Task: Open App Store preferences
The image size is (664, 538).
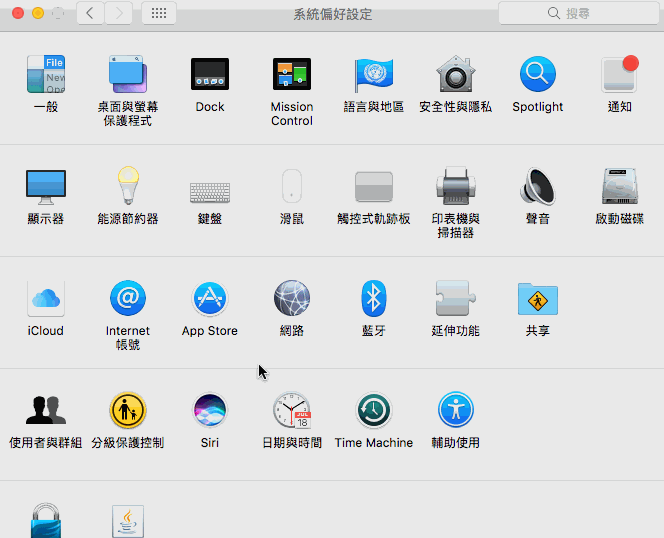Action: [210, 298]
